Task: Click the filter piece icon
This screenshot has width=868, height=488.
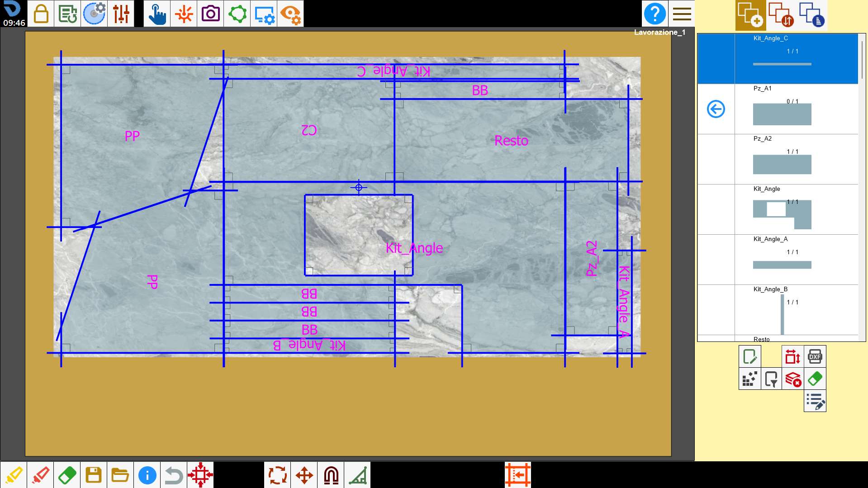Action: coord(771,379)
